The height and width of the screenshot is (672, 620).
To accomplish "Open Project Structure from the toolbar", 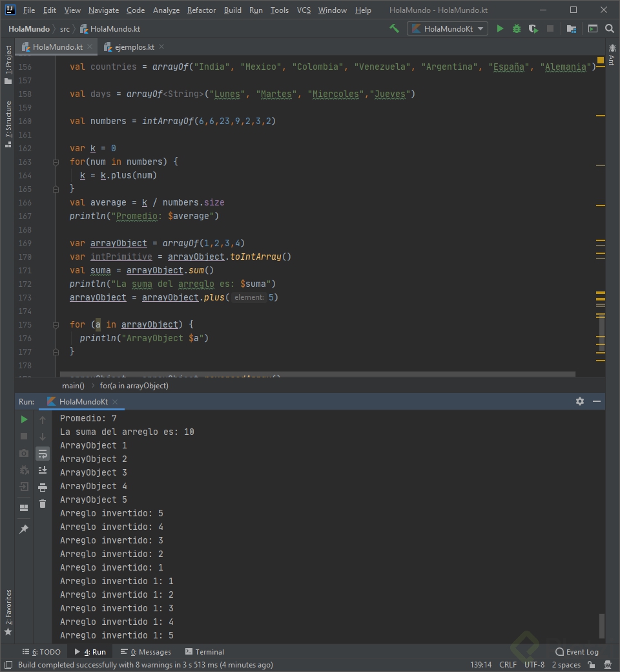I will coord(572,28).
